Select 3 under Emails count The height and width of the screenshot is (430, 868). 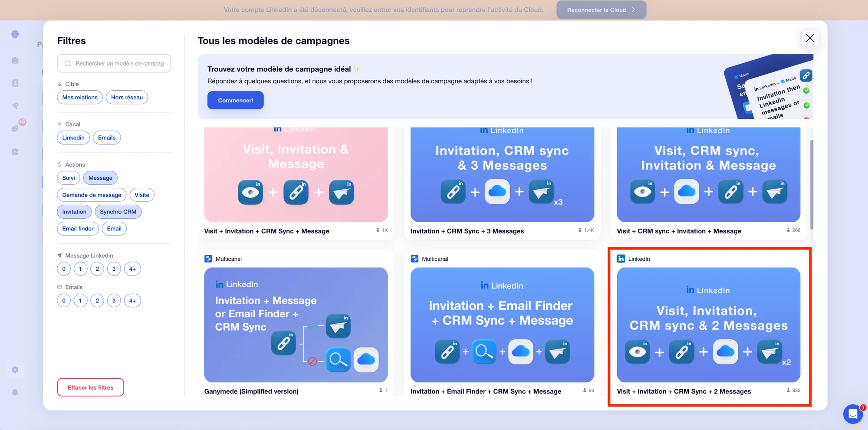(114, 301)
